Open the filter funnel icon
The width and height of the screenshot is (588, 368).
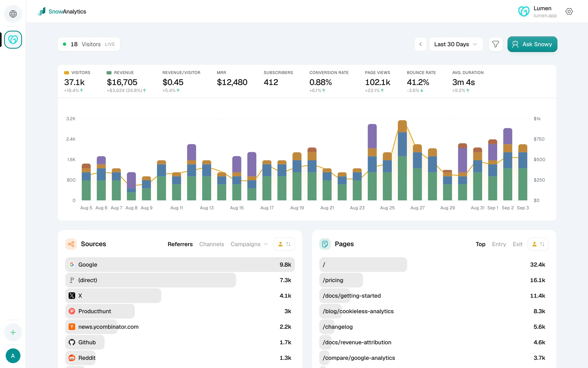(496, 44)
